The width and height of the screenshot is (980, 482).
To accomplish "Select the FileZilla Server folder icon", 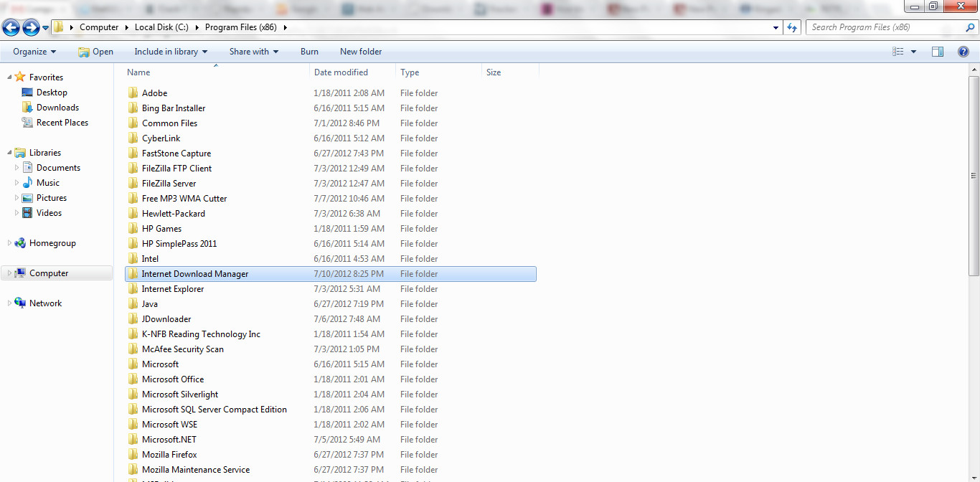I will pos(133,183).
